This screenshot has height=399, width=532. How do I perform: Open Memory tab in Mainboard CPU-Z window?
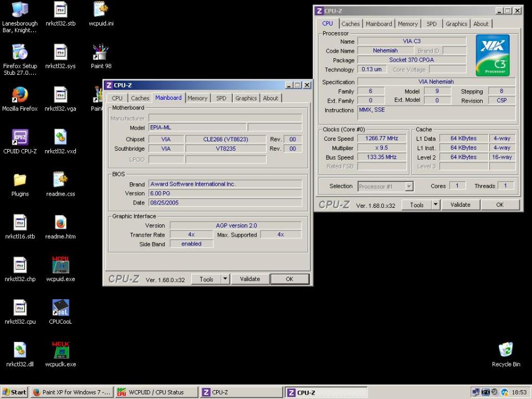(197, 98)
